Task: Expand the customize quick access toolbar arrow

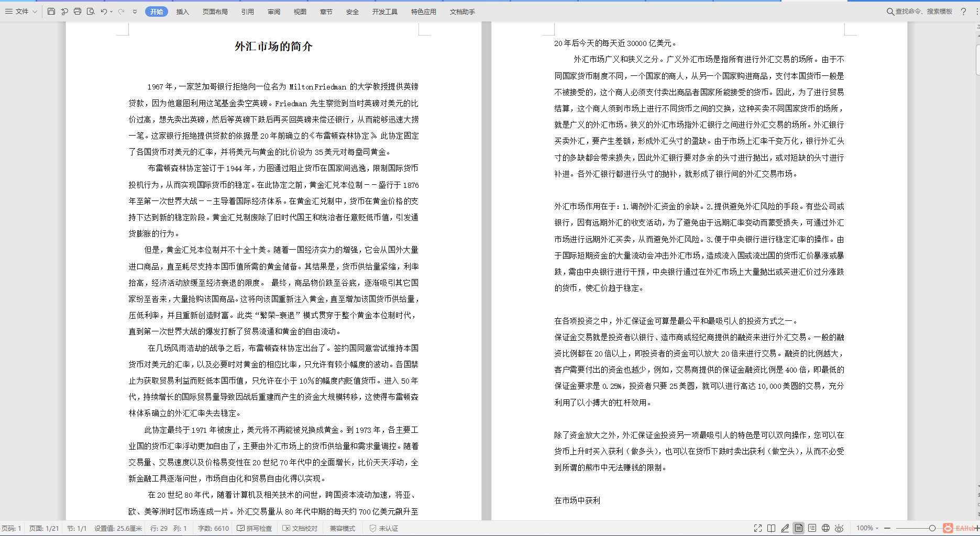Action: point(135,12)
